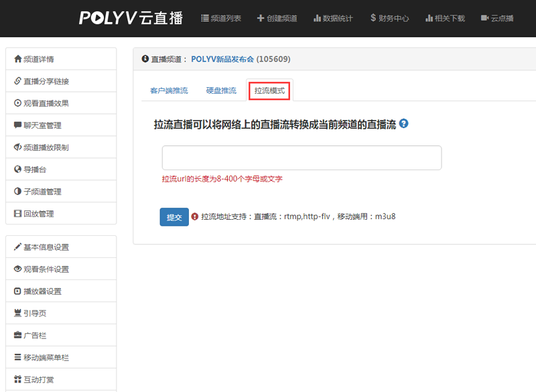
Task: Select 观看直播效果 in the sidebar
Action: (46, 103)
